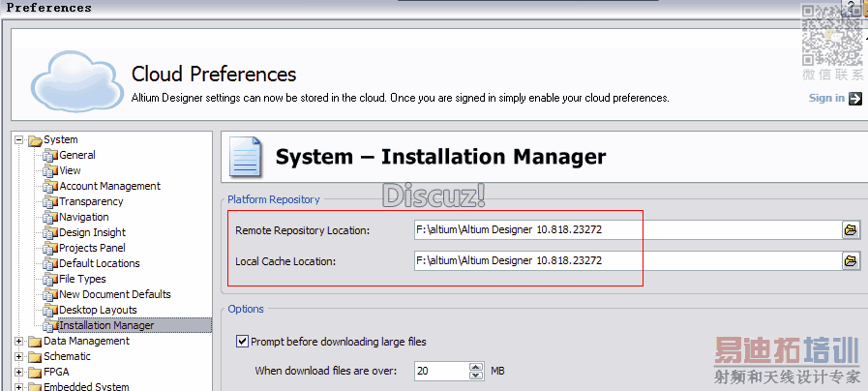Click the Account Management page icon
This screenshot has height=391, width=868.
(x=51, y=186)
